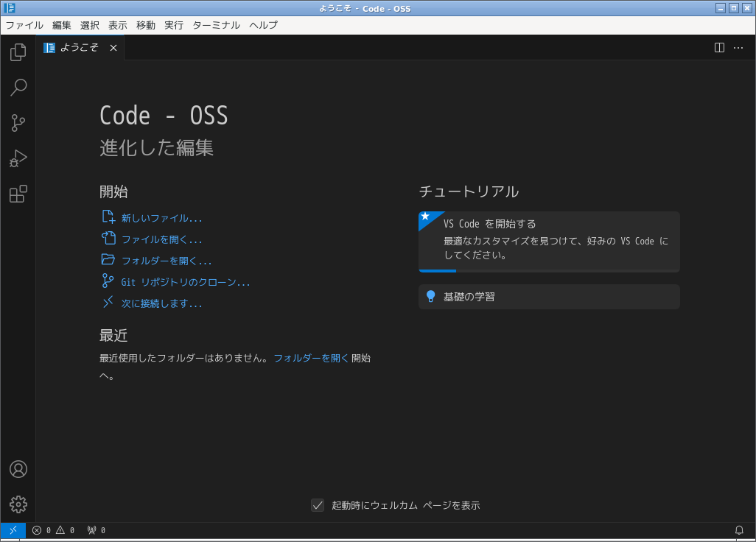Click the 次に接続します... link

161,303
